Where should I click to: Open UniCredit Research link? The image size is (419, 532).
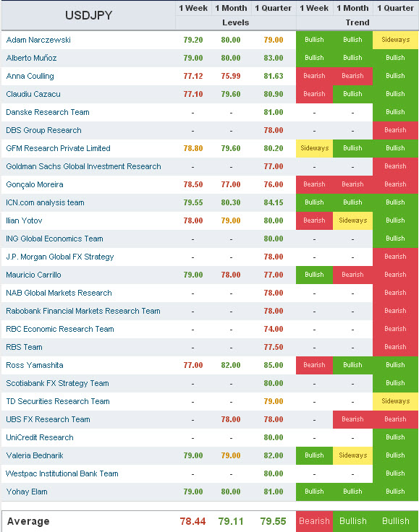coord(40,437)
